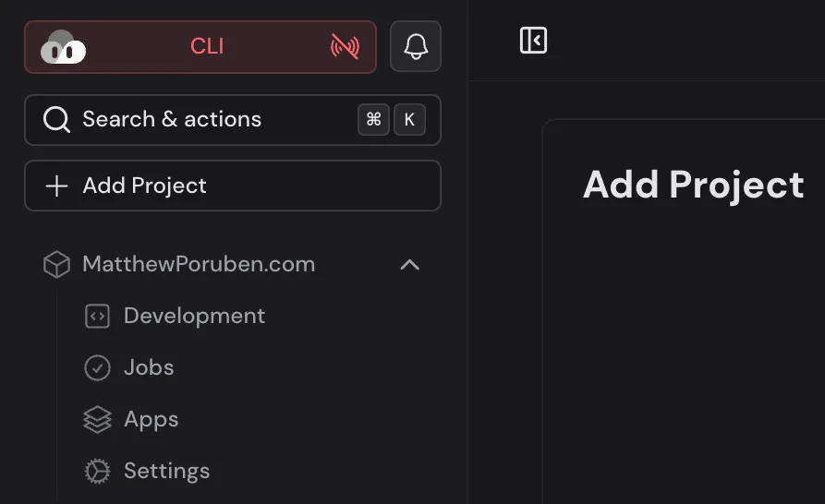Screen dimensions: 825x504
Task: Collapse the sidebar using the panel icon
Action: (x=533, y=41)
